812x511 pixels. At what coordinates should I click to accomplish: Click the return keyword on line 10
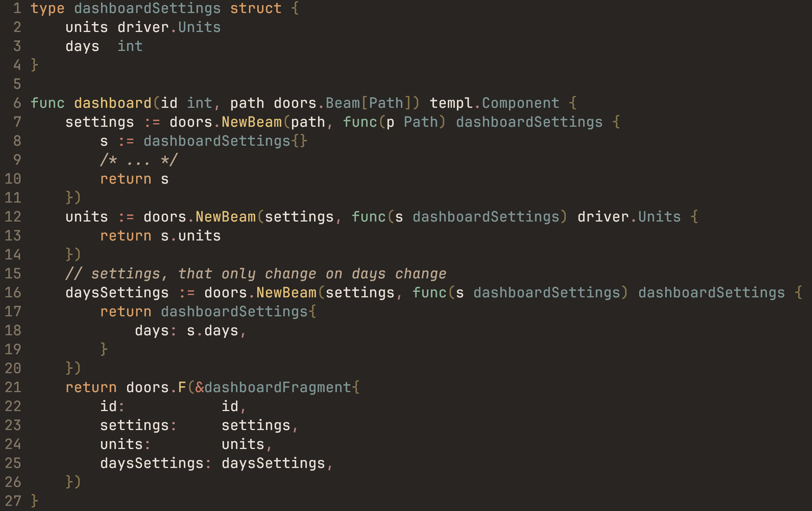point(125,179)
